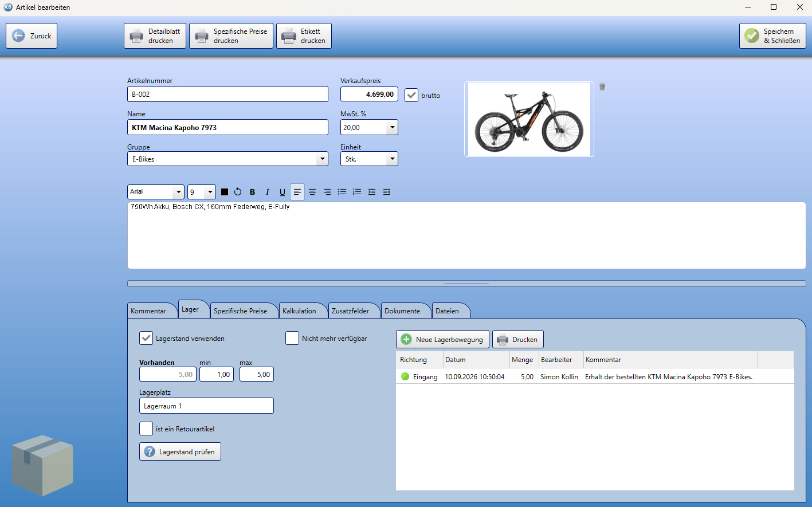This screenshot has width=812, height=507.
Task: Click the Name input field
Action: 227,127
